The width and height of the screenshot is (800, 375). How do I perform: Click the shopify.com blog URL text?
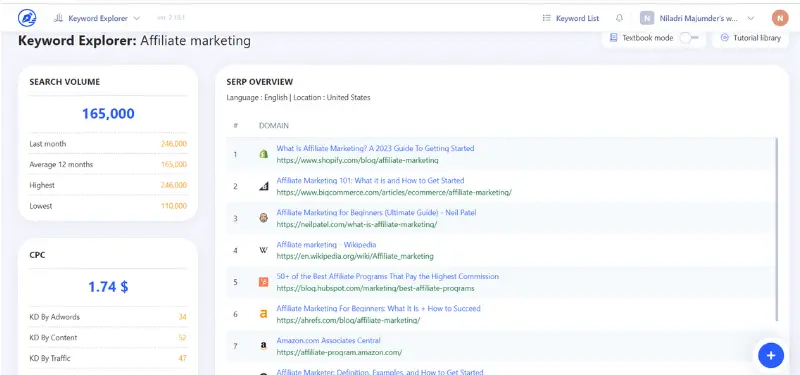(357, 160)
